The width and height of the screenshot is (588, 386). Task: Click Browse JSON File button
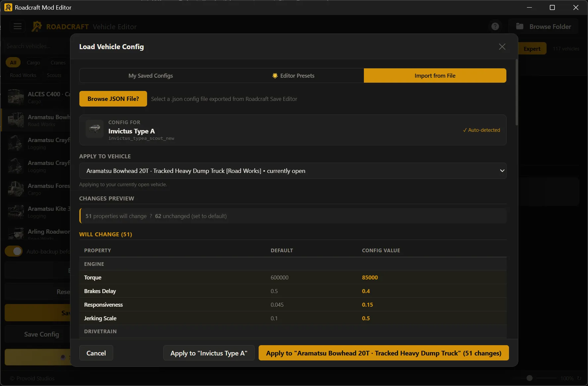tap(113, 99)
